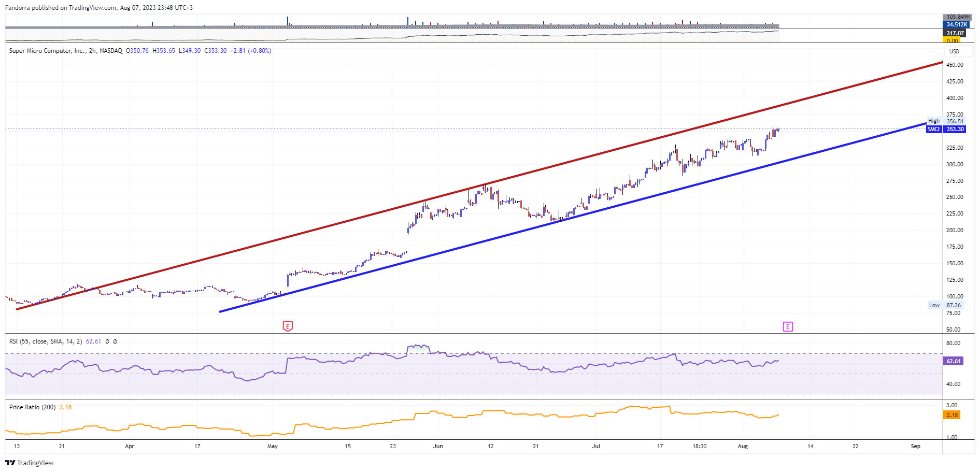Click the Apr date axis label
Screen dimensions: 980x472
[x=130, y=446]
